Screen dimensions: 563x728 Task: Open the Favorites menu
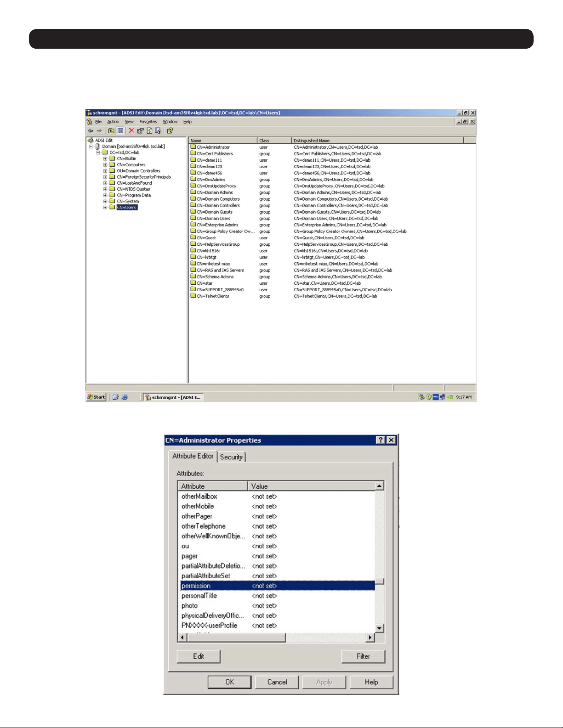148,122
